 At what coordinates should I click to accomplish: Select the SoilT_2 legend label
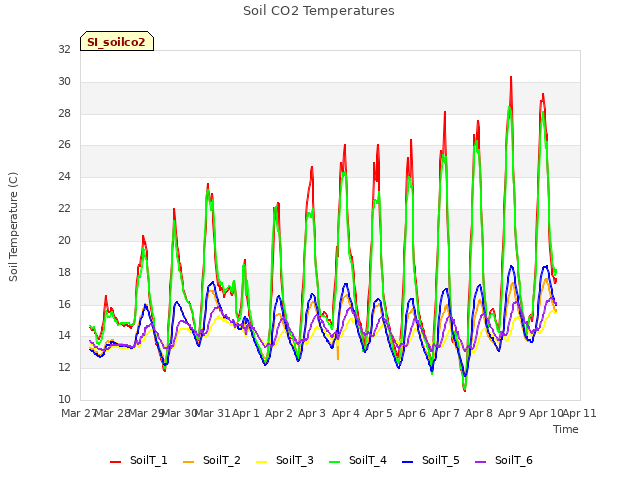[222, 460]
